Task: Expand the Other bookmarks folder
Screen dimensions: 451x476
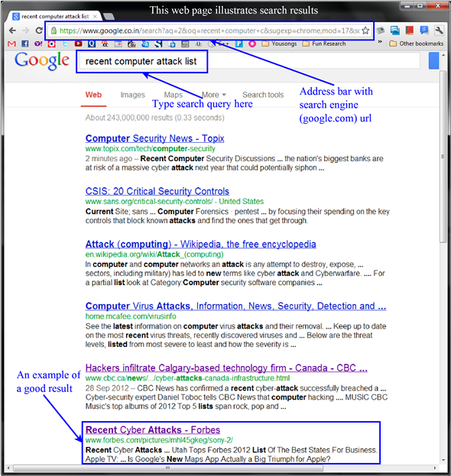Action: (x=417, y=44)
